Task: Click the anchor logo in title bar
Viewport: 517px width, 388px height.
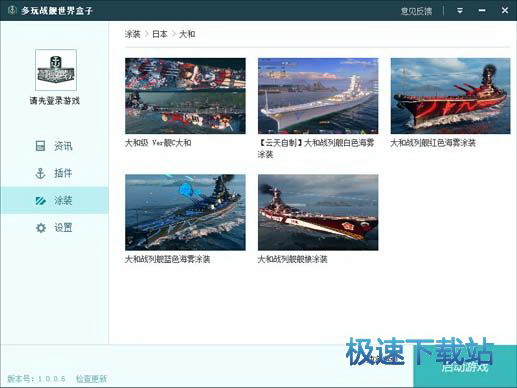Action: tap(12, 10)
